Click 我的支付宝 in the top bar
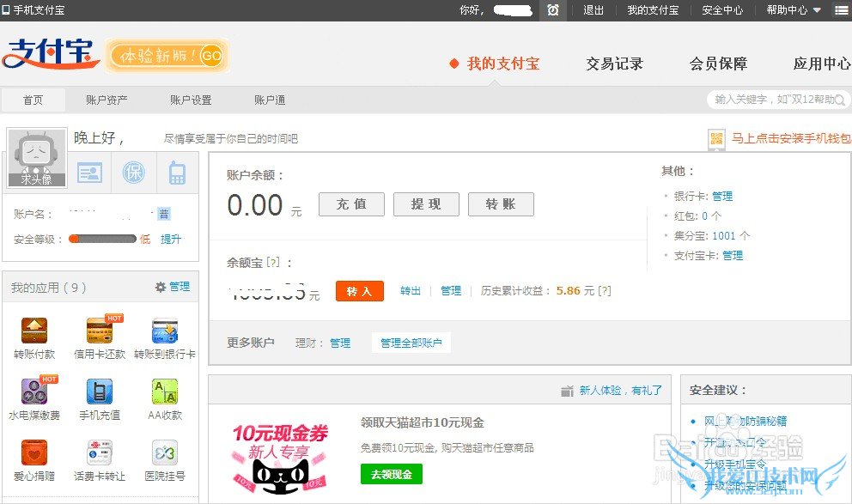 pos(653,9)
